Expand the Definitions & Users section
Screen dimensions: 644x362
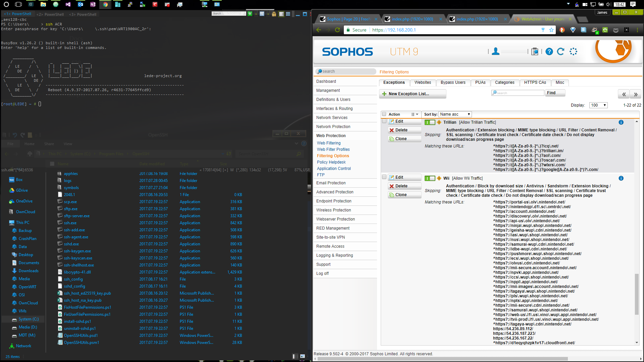(x=333, y=100)
